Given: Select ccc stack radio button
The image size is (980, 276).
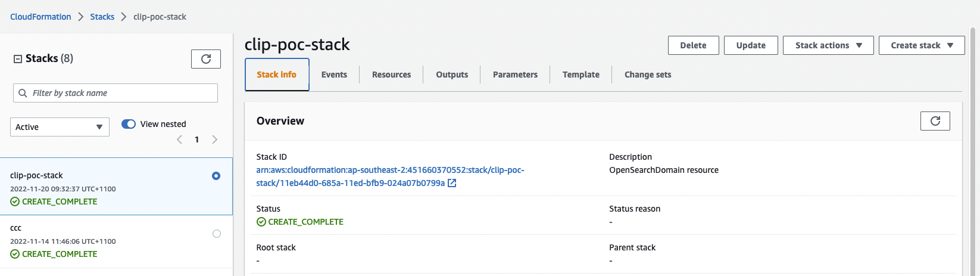Looking at the screenshot, I should [217, 234].
